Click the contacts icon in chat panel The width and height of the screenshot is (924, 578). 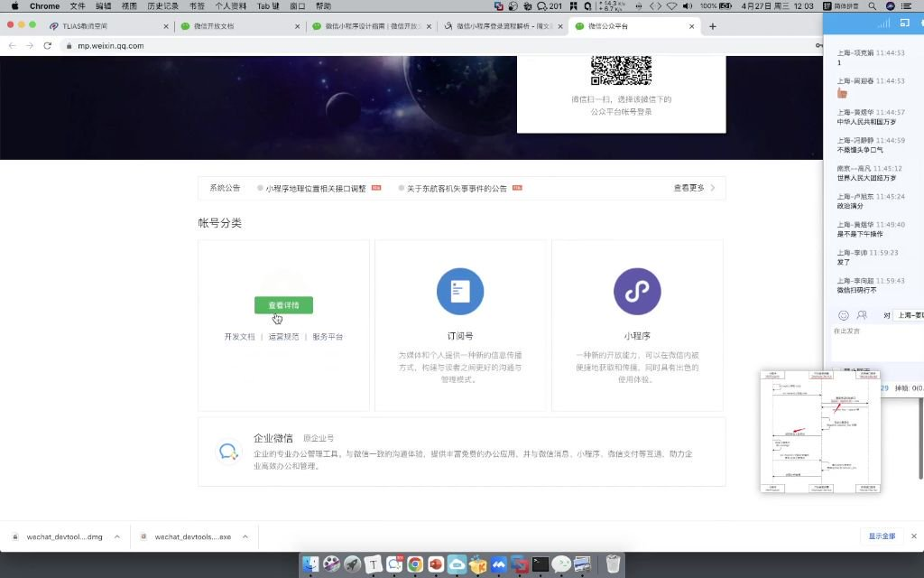point(862,315)
